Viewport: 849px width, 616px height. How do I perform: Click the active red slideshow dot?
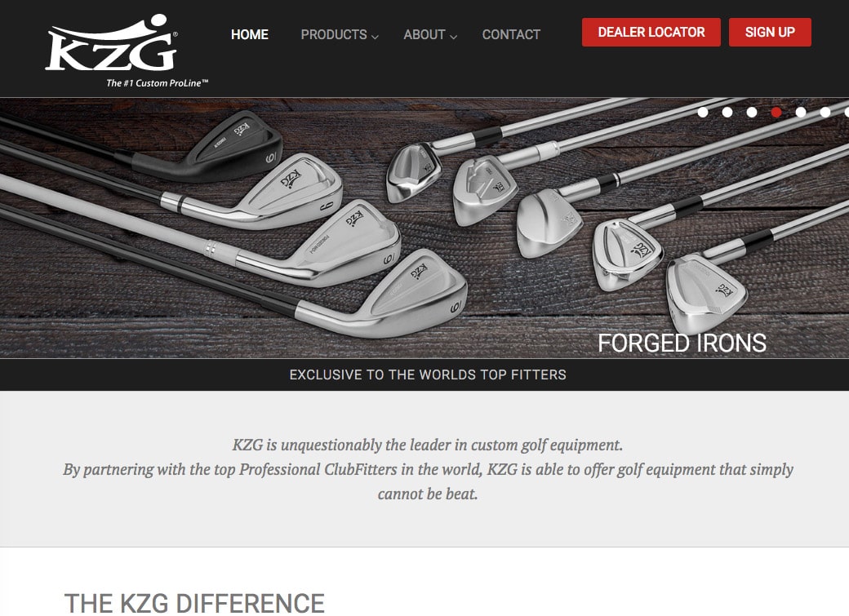[776, 112]
